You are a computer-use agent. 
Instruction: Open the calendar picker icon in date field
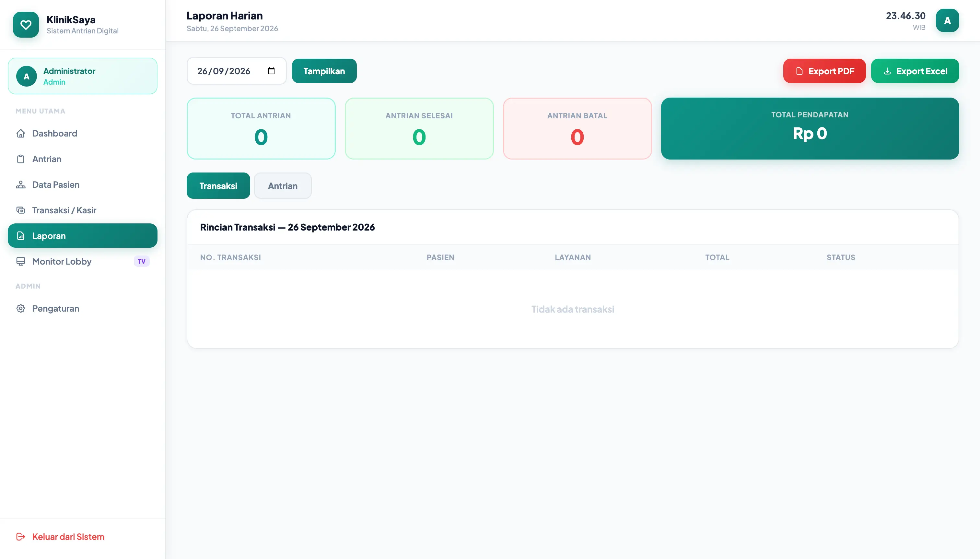(x=271, y=71)
